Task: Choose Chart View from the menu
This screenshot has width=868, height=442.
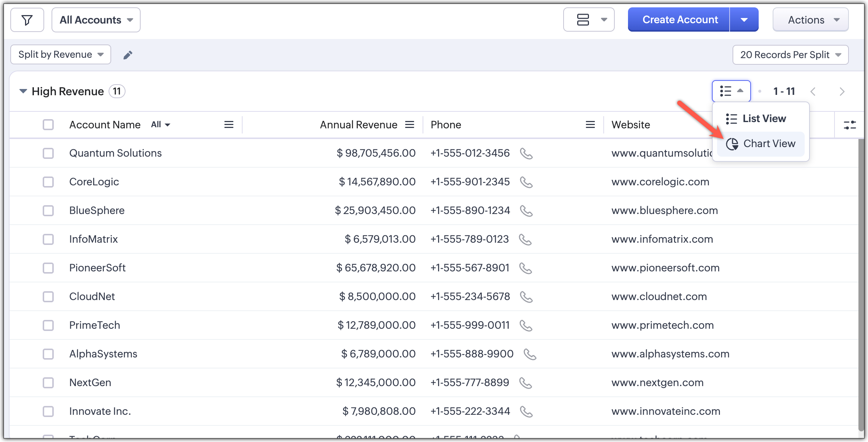Action: click(x=761, y=144)
